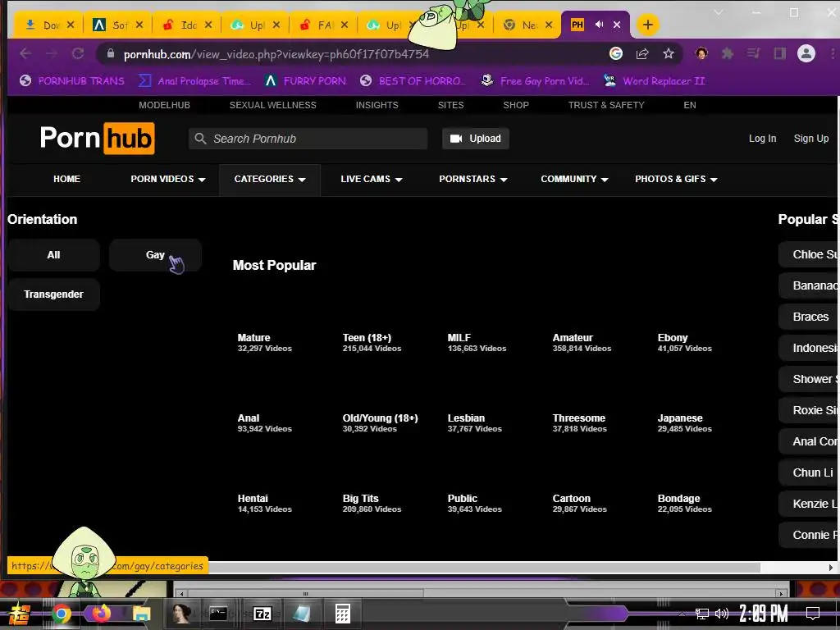Open Google Chrome from the taskbar
840x630 pixels.
[61, 614]
